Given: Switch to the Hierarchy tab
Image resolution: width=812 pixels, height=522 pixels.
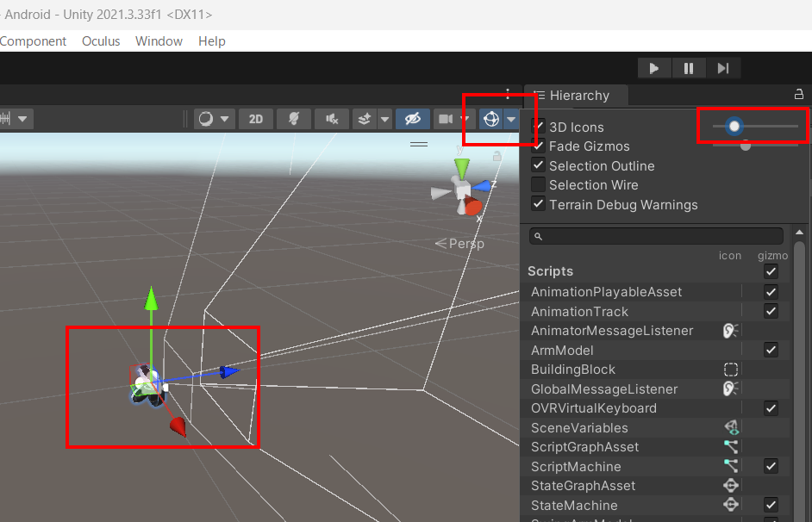Looking at the screenshot, I should pos(578,96).
